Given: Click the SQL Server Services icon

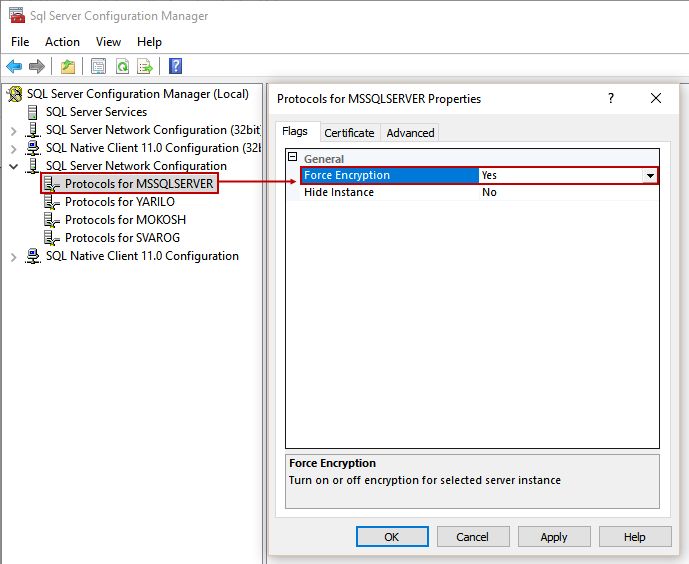Looking at the screenshot, I should pos(33,112).
